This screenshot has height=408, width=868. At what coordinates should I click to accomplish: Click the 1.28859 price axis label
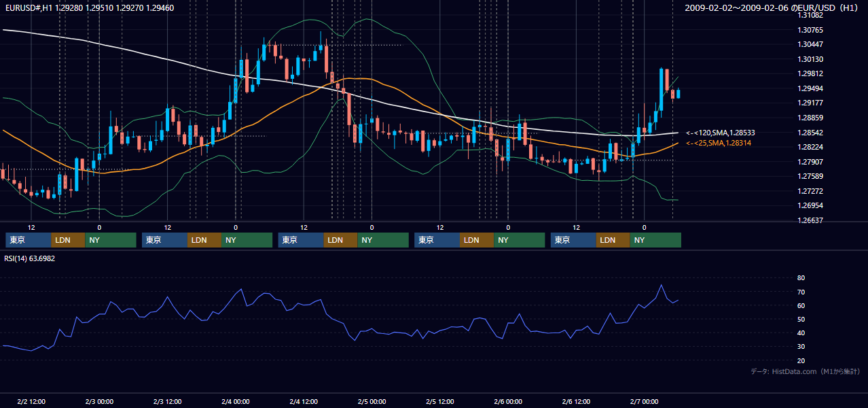[x=810, y=118]
